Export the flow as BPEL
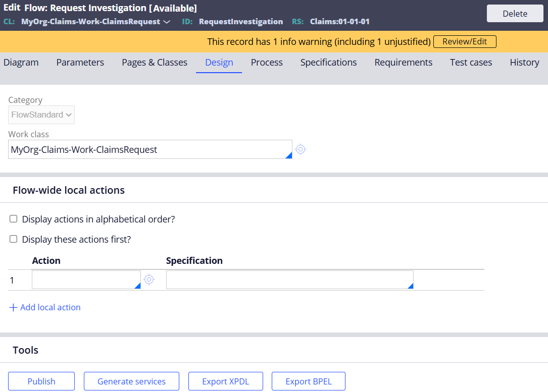Image resolution: width=548 pixels, height=392 pixels. point(308,381)
